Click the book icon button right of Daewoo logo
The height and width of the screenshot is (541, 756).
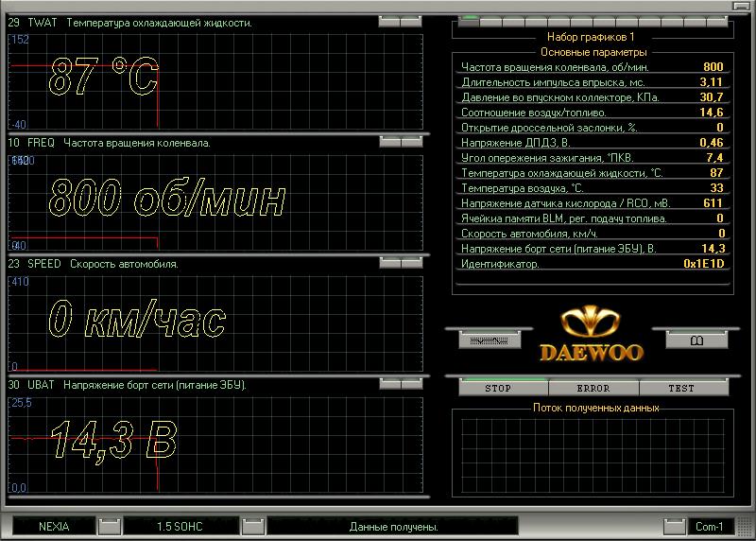click(x=696, y=340)
